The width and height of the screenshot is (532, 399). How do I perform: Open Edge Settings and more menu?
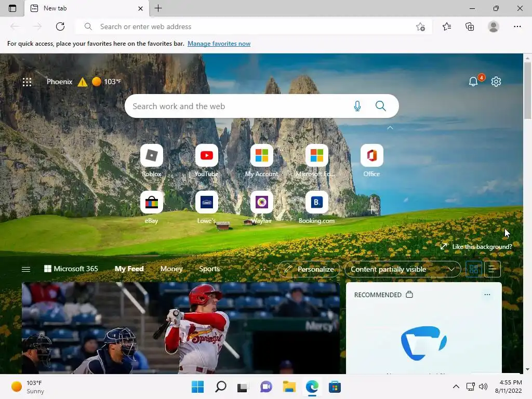[517, 26]
